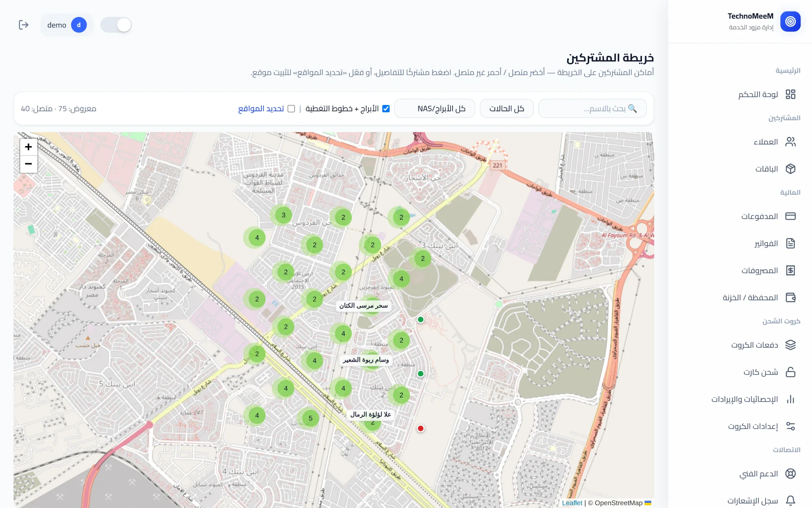Viewport: 812px width, 508px height.
Task: Open كل الحالات status dropdown
Action: pos(507,109)
